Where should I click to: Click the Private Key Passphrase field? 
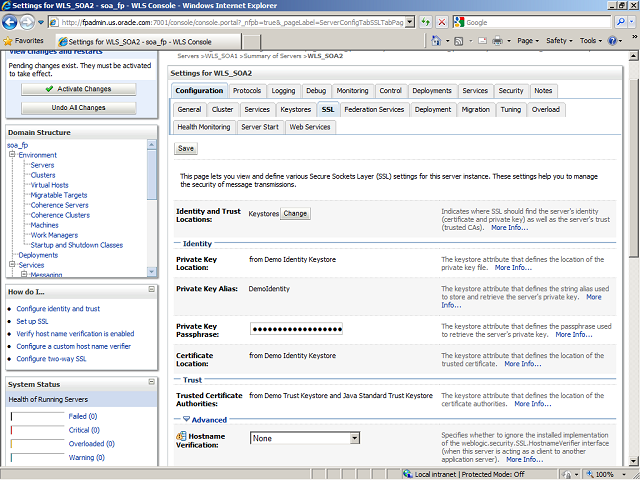tap(296, 329)
